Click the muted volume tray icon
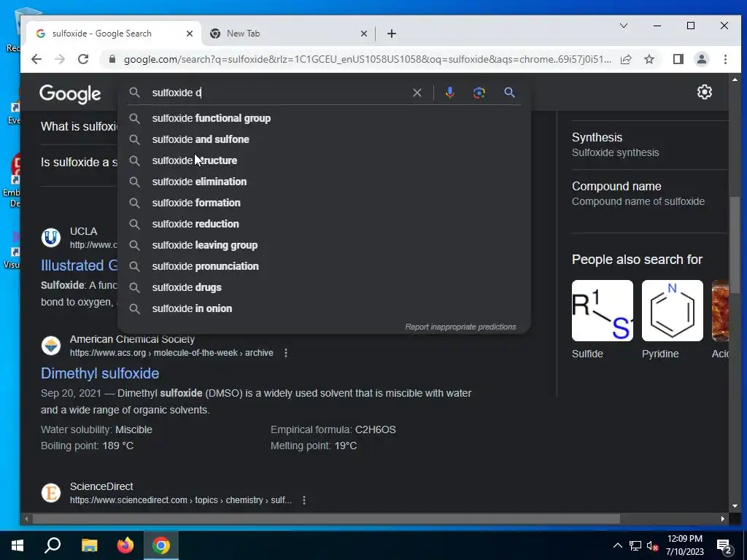The image size is (747, 560). click(652, 545)
